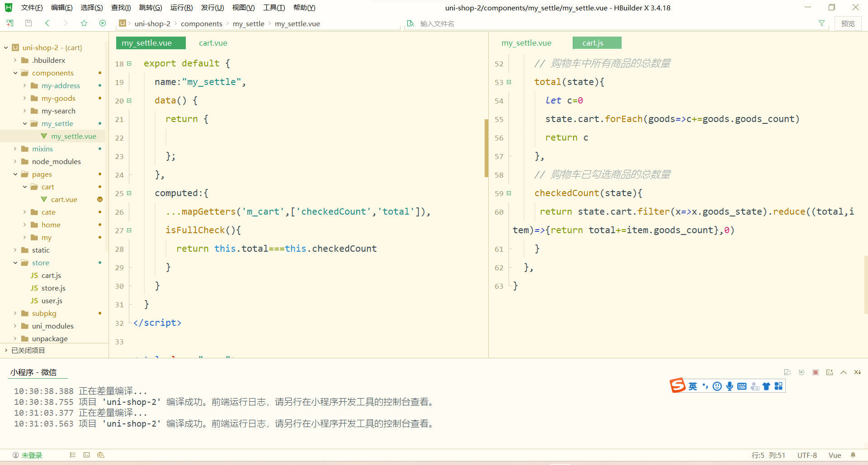The image size is (868, 465).
Task: Click the Vue language mode indicator
Action: (x=835, y=455)
